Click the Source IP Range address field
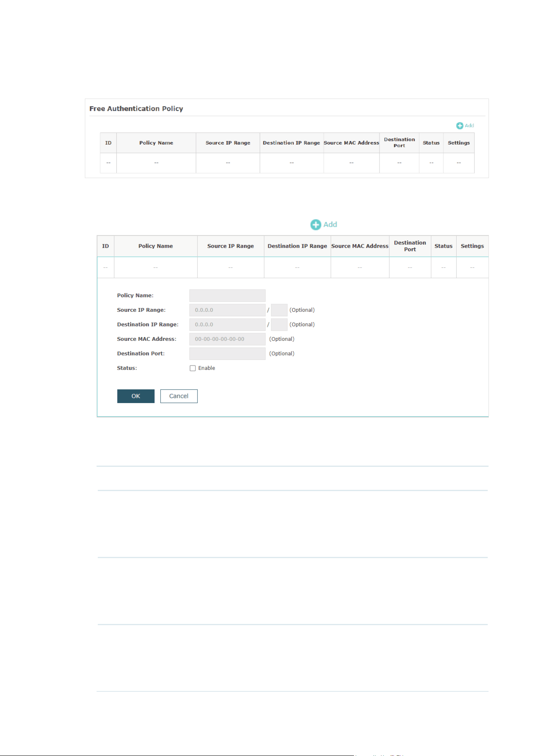The height and width of the screenshot is (756, 535). [x=227, y=310]
